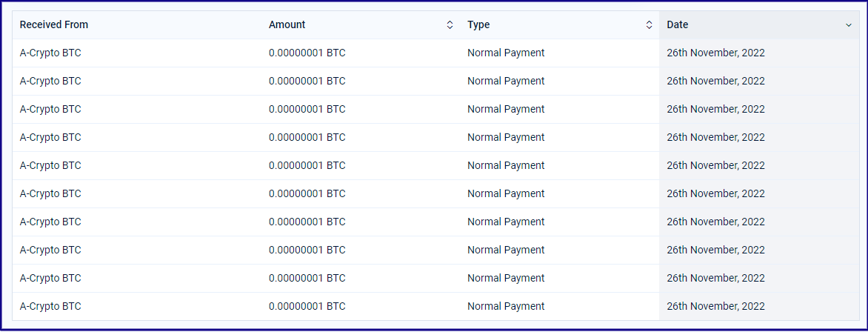Click the sort arrows icon beside Type

[x=650, y=25]
